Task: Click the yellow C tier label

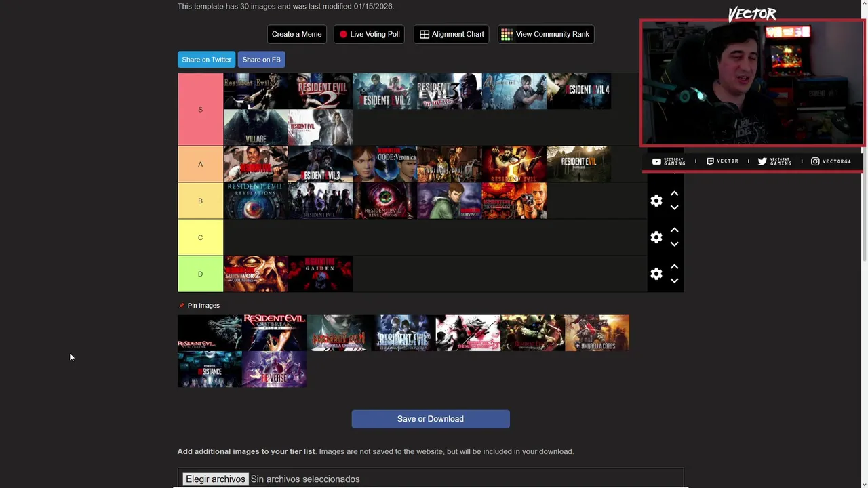Action: point(200,237)
